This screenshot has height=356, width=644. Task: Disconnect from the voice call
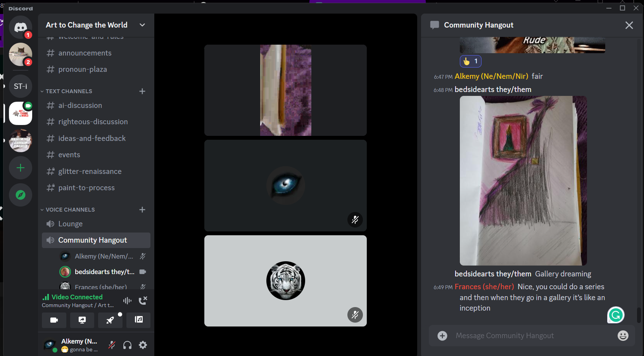point(143,300)
